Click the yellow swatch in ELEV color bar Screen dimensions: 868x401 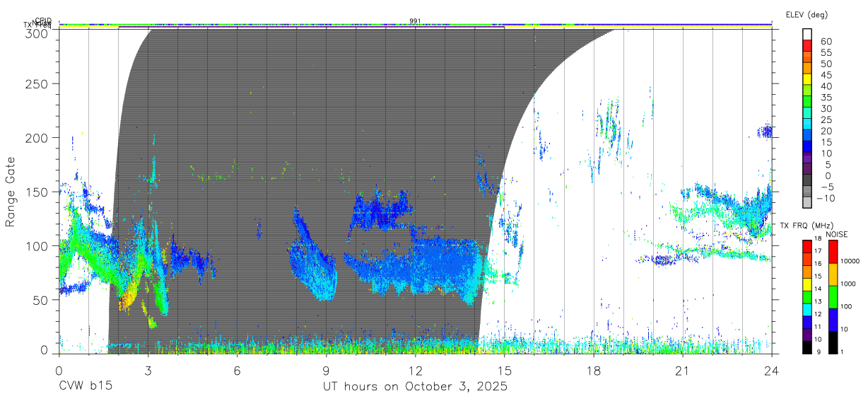(807, 80)
